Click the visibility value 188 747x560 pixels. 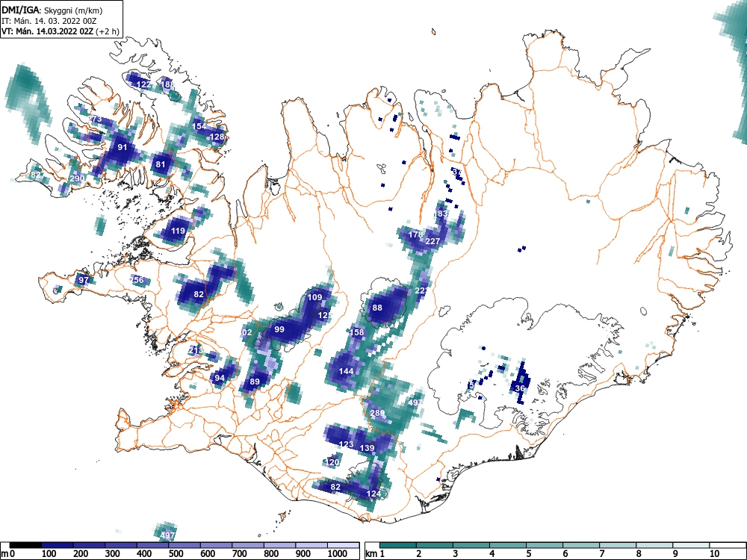coord(167,84)
